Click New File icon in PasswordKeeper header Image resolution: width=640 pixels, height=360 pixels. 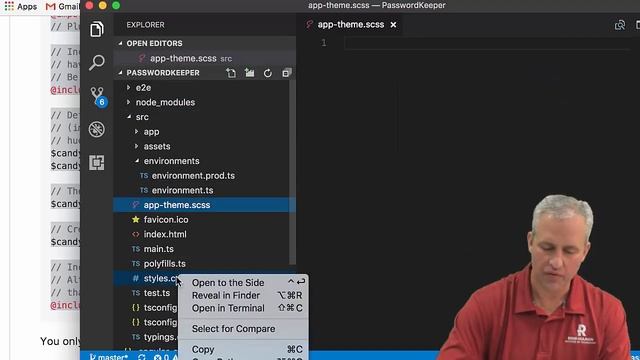[231, 73]
